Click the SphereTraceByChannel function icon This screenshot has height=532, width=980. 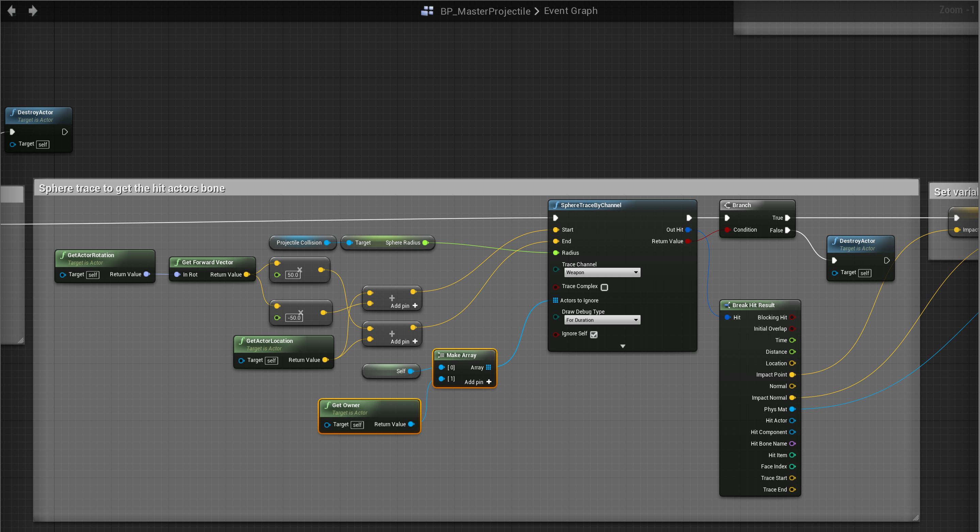click(556, 205)
